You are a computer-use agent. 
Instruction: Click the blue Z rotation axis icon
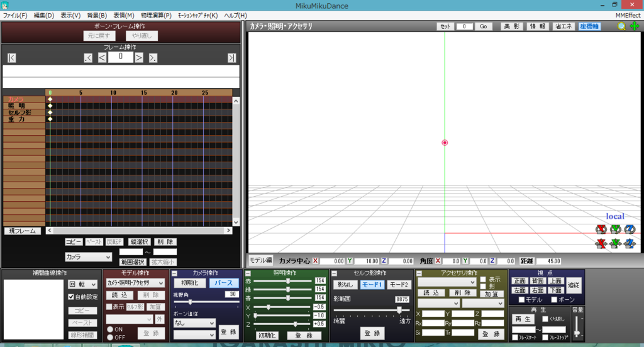[630, 229]
